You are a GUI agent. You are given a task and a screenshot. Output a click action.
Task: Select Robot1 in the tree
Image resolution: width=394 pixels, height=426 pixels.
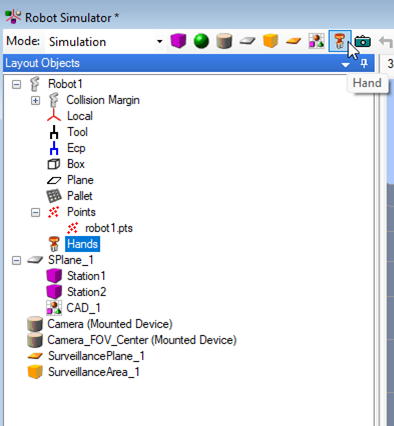[x=65, y=84]
